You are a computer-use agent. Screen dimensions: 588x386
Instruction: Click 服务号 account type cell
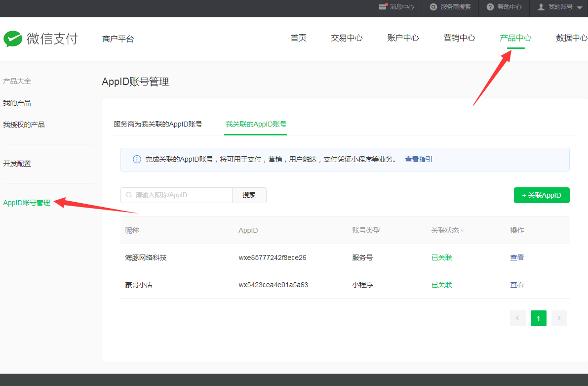coord(362,257)
